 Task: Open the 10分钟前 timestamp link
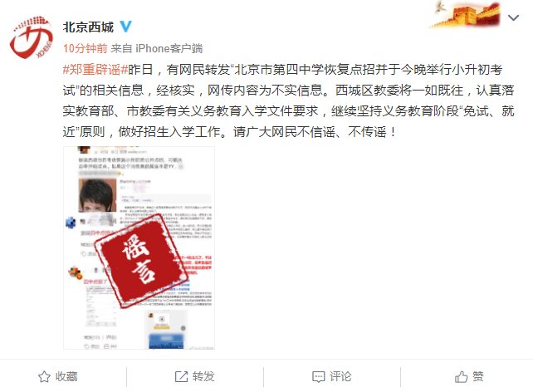click(86, 48)
